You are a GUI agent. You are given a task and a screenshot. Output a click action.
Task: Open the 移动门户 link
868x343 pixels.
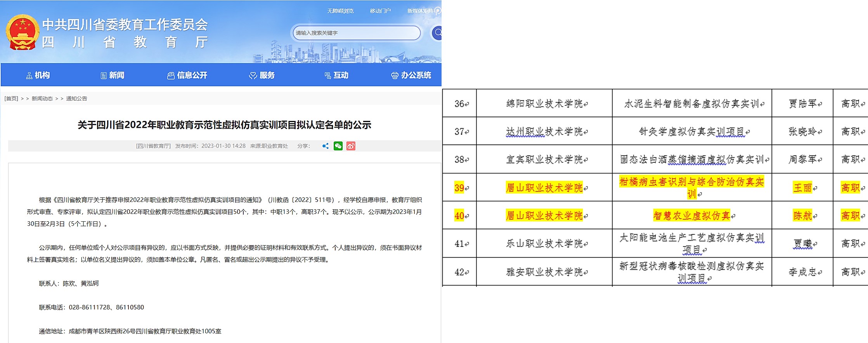pos(380,11)
